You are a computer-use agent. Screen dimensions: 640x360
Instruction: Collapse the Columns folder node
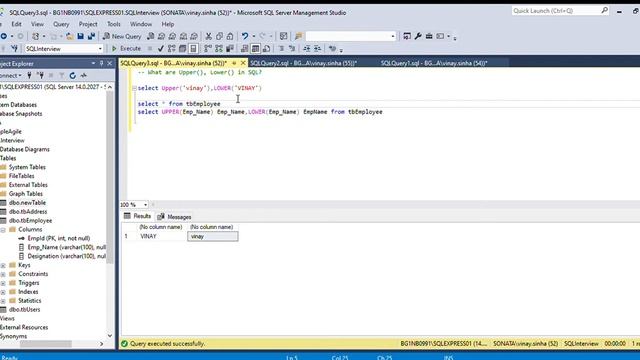(x=3, y=230)
